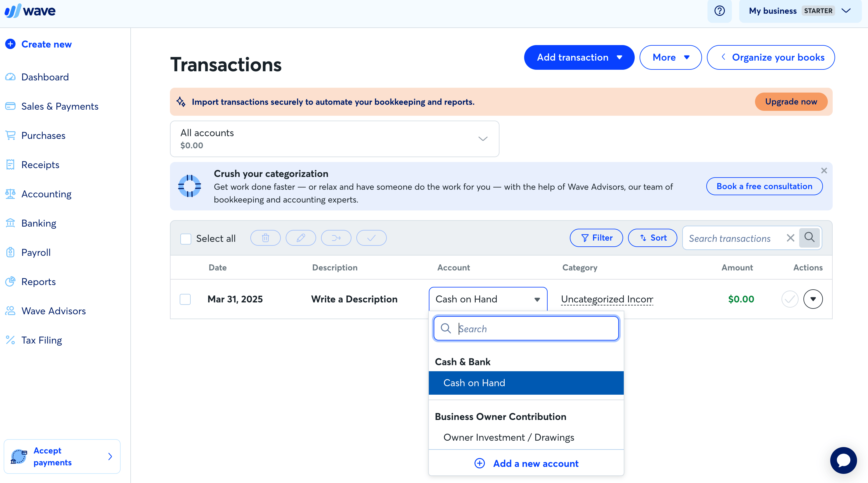The width and height of the screenshot is (868, 483).
Task: Click the help question mark icon
Action: click(x=719, y=11)
